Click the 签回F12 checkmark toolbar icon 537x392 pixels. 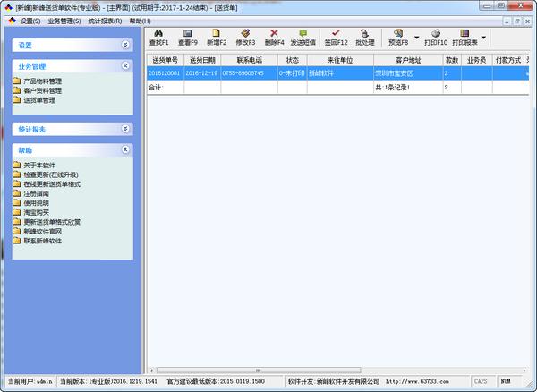click(x=335, y=37)
